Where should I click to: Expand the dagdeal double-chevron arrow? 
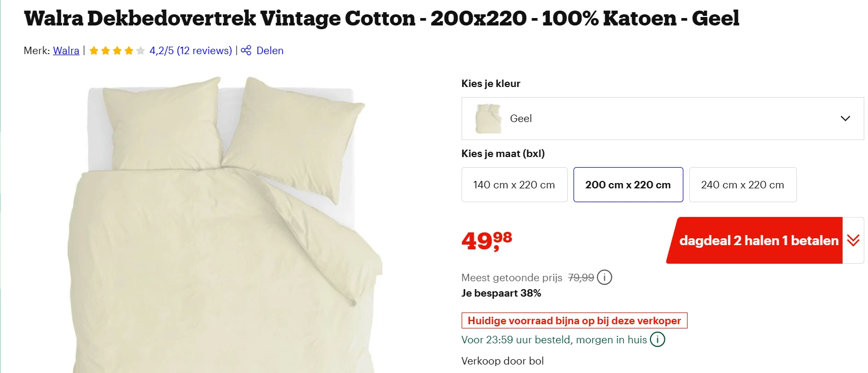(853, 240)
